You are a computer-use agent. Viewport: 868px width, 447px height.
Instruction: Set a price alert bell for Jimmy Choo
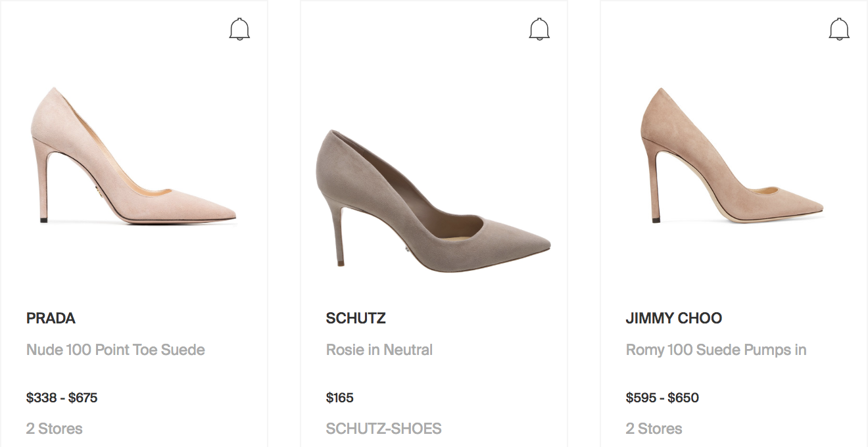[x=839, y=30]
